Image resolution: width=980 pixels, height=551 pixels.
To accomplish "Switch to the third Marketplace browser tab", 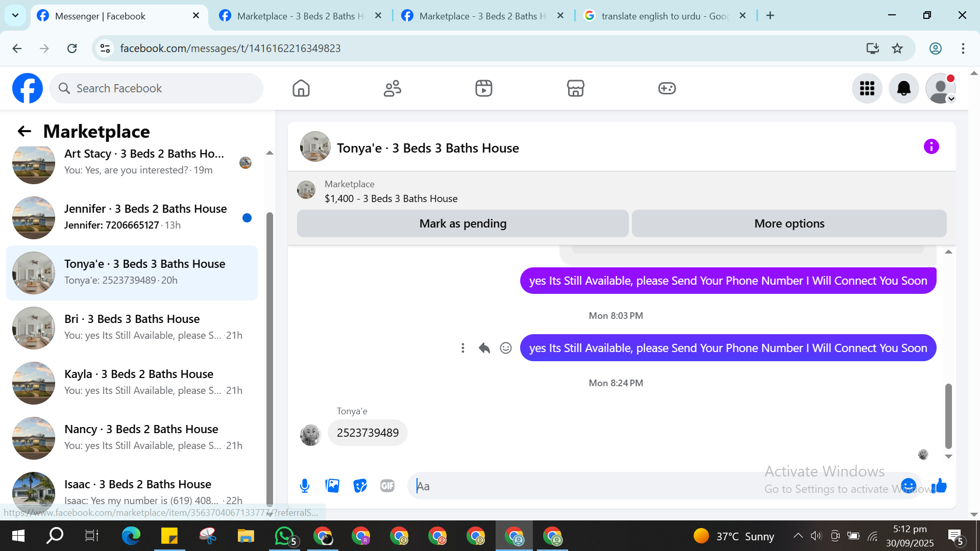I will [x=483, y=16].
